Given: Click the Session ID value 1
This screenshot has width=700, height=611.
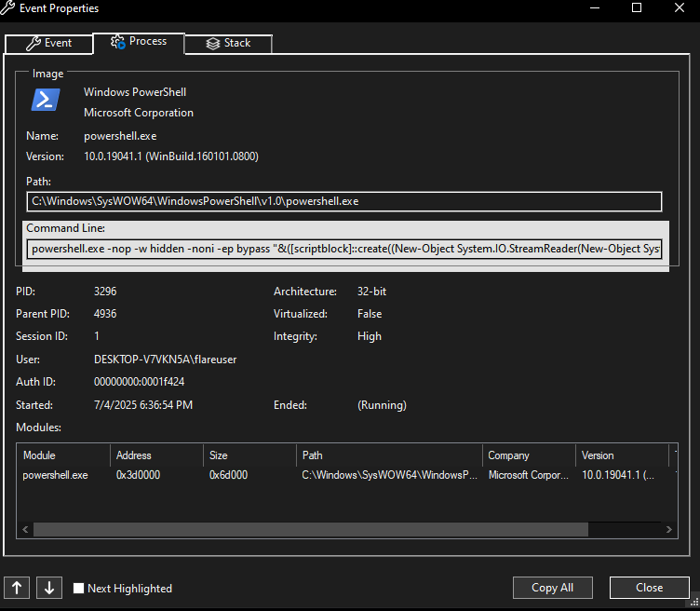Looking at the screenshot, I should (97, 336).
